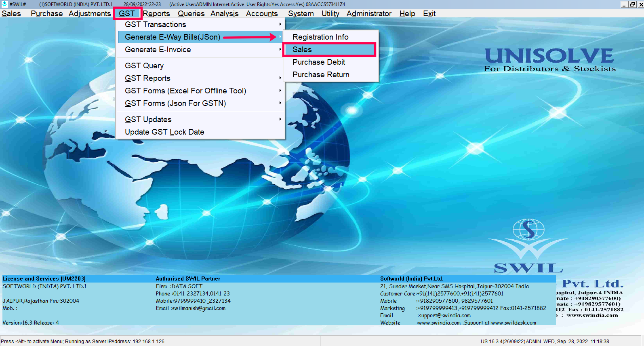644x346 pixels.
Task: Open the Analysis menu
Action: click(225, 14)
